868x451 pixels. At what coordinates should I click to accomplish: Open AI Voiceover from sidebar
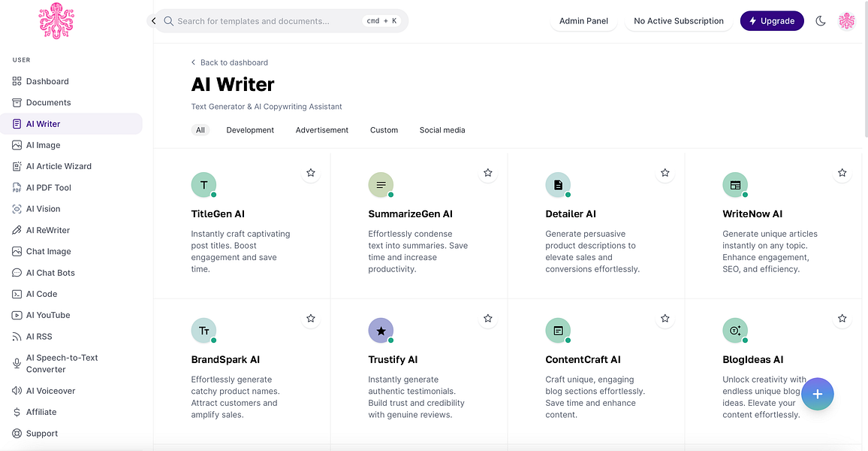[x=50, y=391]
